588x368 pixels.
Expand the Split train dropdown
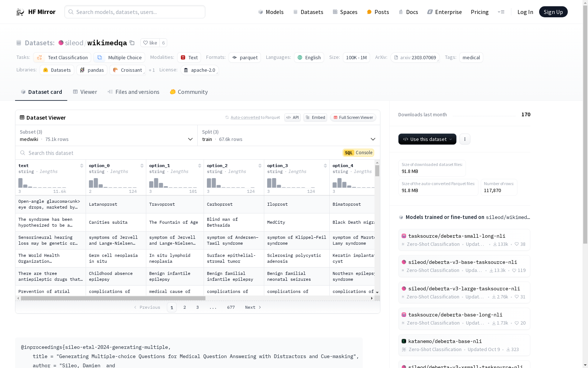(289, 135)
